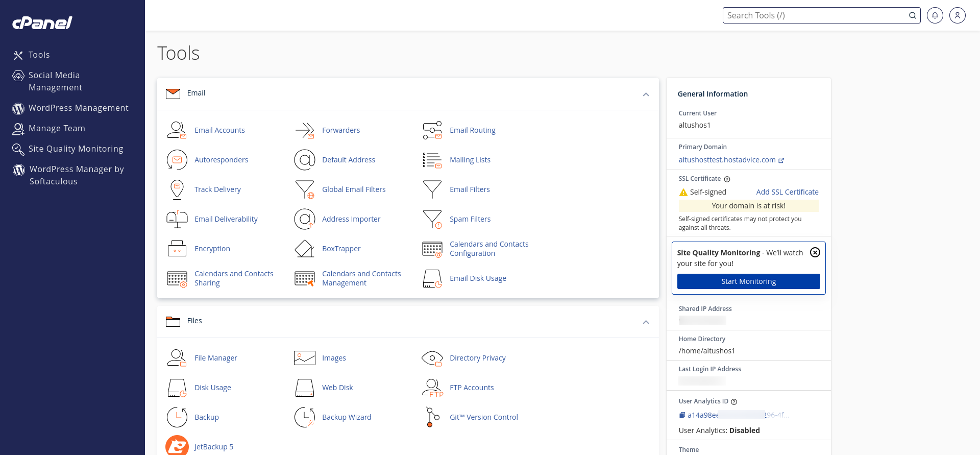
Task: Open the Email Accounts icon
Action: tap(177, 130)
